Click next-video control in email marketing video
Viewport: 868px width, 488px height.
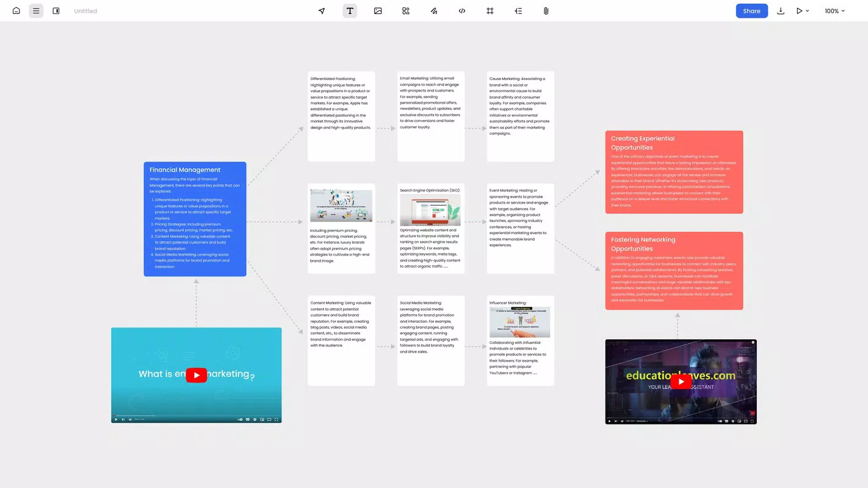(x=123, y=420)
